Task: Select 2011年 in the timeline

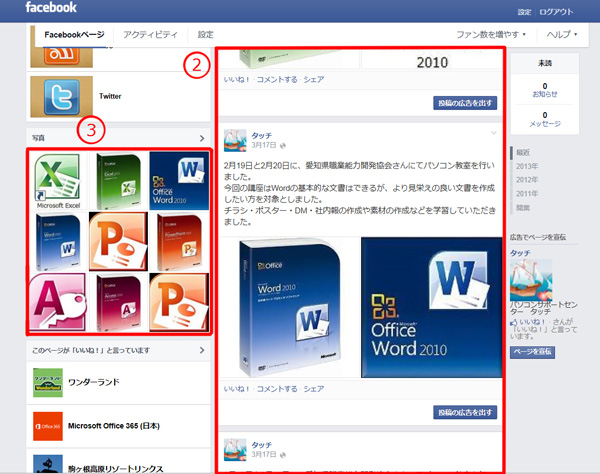Action: pos(527,194)
